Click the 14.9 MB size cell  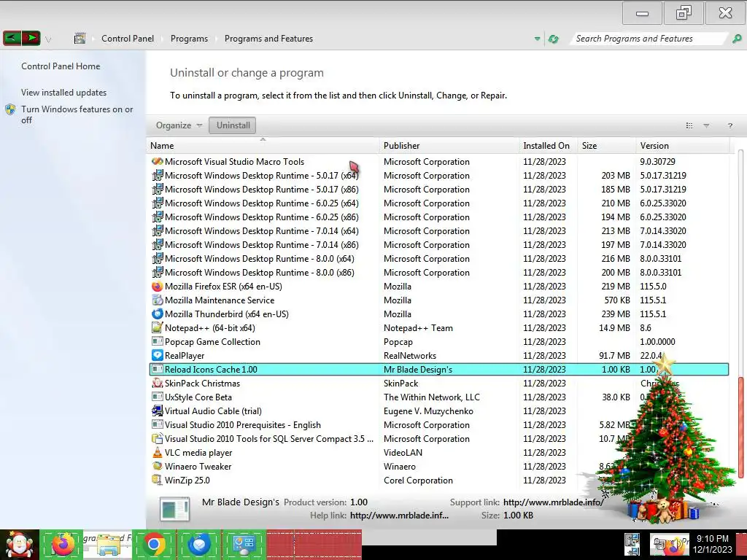pos(614,328)
